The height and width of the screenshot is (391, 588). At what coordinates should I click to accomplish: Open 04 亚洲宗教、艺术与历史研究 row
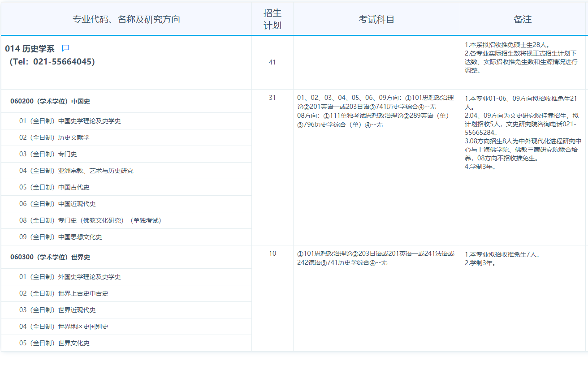[76, 171]
